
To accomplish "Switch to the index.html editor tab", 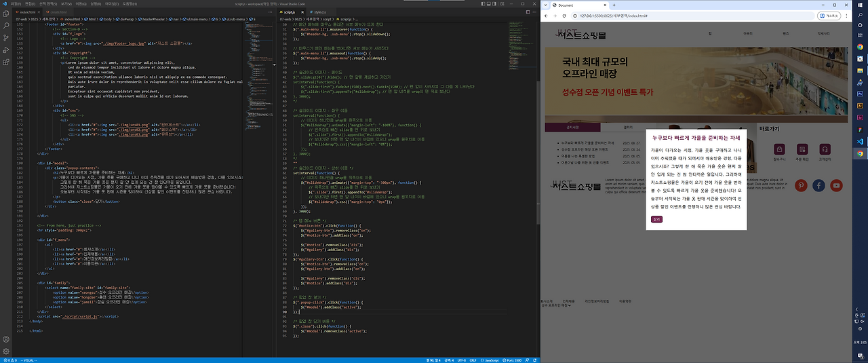I will [x=28, y=12].
